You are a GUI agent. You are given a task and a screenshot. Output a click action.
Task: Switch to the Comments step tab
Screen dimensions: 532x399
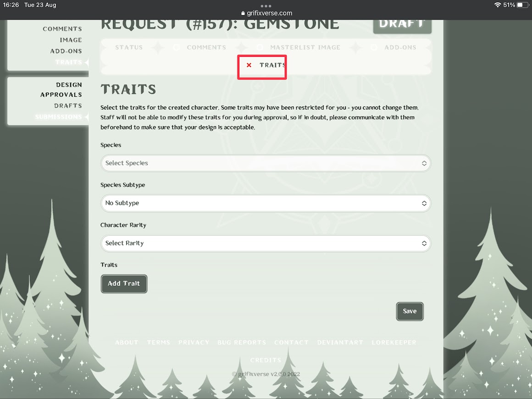pos(206,48)
